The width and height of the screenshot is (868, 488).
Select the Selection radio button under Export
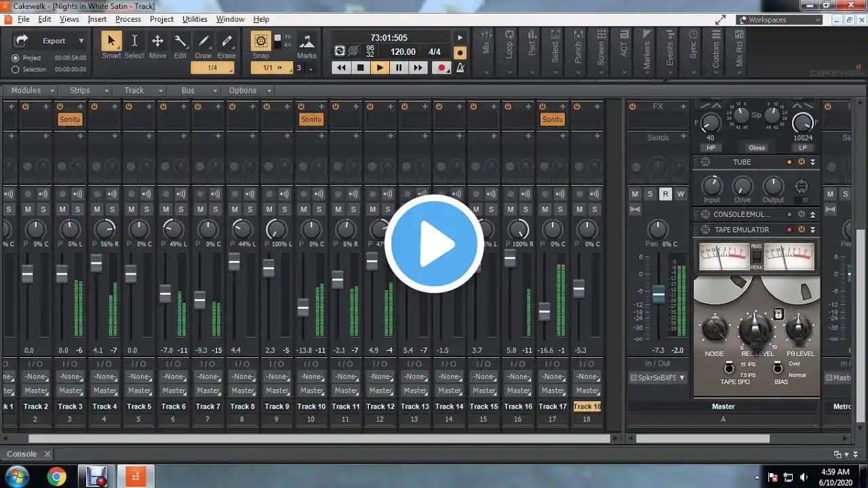16,69
